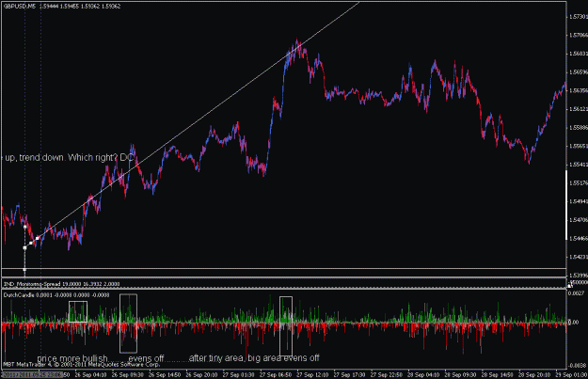The image size is (588, 379).
Task: Select the 'price more bullish' text label
Action: 72,358
